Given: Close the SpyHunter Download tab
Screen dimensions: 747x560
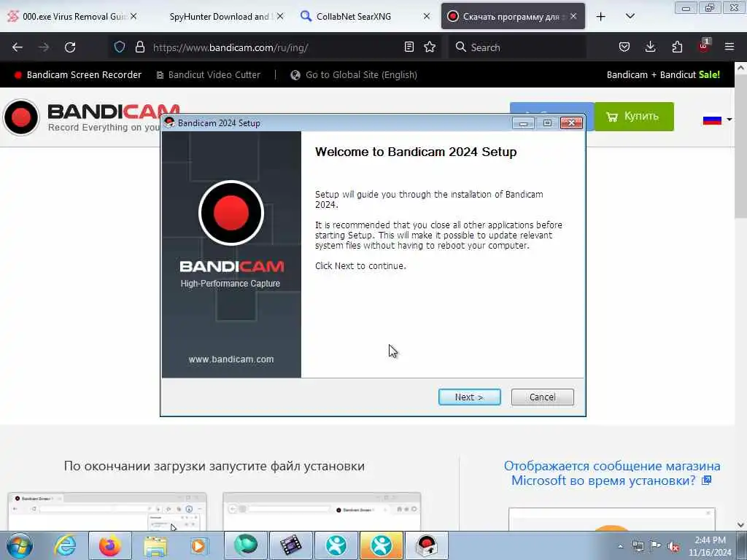Looking at the screenshot, I should [280, 17].
